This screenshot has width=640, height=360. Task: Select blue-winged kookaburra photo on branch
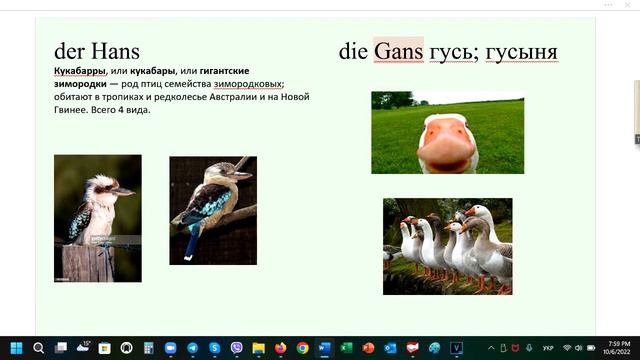pos(213,211)
